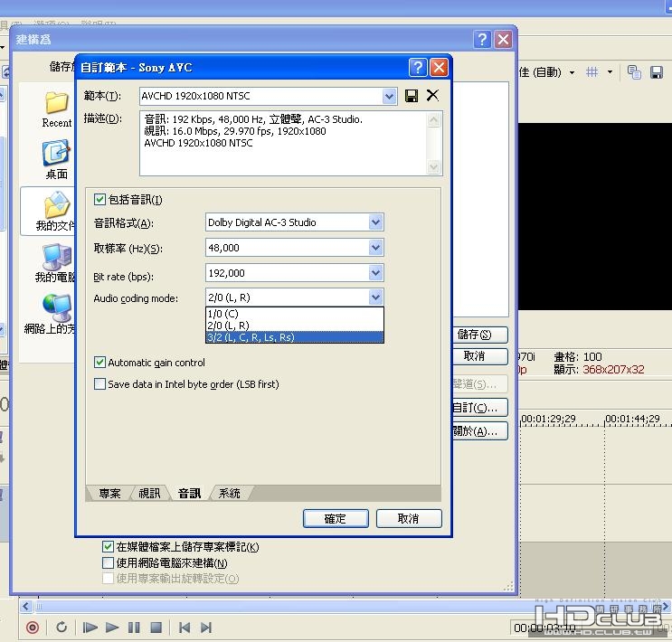Open 取樣率 sample rate dropdown
The height and width of the screenshot is (642, 672).
[376, 247]
